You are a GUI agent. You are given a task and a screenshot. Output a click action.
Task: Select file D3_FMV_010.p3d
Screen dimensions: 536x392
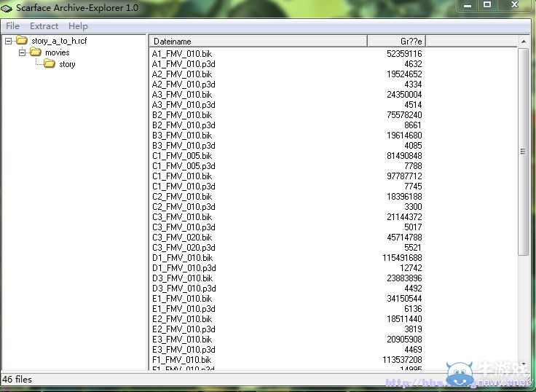click(x=184, y=289)
